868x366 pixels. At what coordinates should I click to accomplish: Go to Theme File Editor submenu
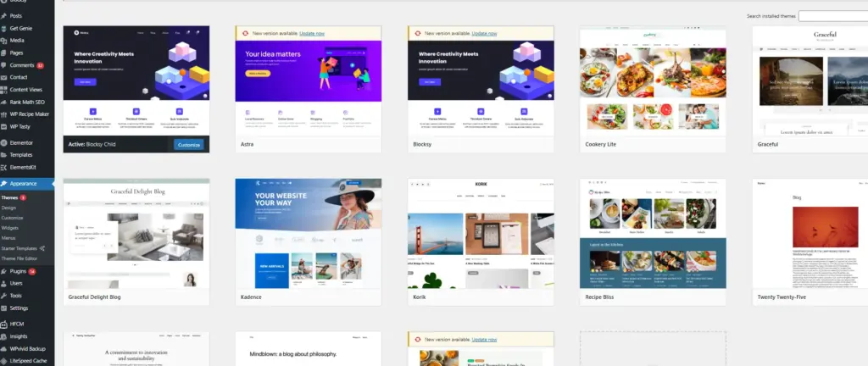[20, 258]
